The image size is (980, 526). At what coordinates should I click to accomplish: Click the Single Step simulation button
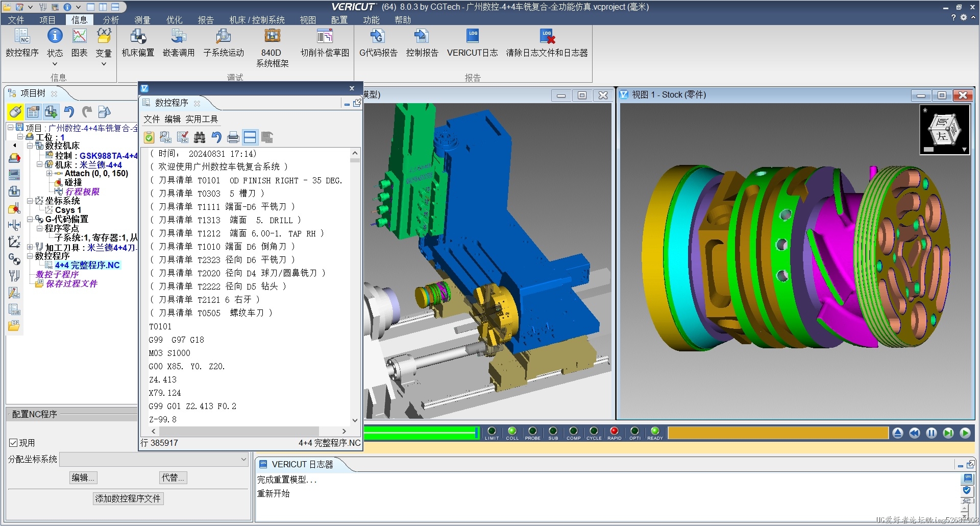[948, 433]
